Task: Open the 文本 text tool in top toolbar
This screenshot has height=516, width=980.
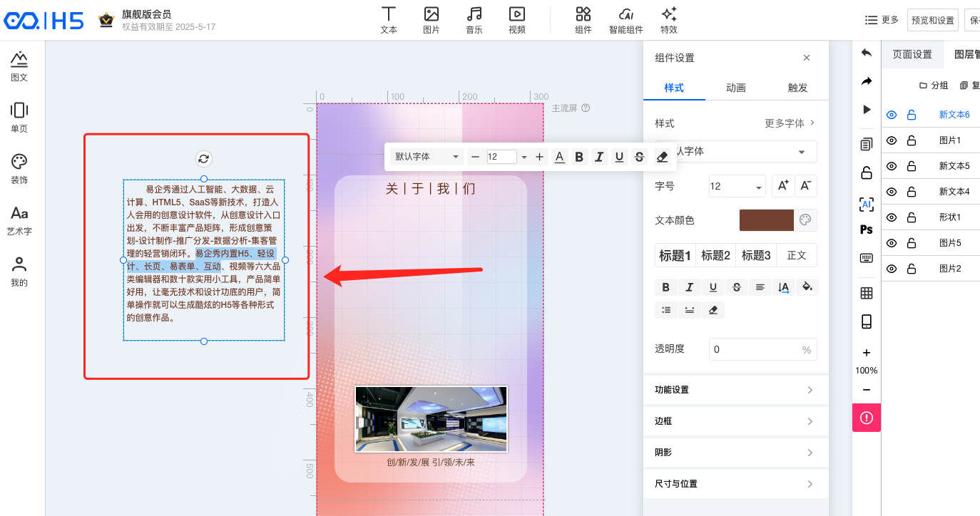Action: 389,20
